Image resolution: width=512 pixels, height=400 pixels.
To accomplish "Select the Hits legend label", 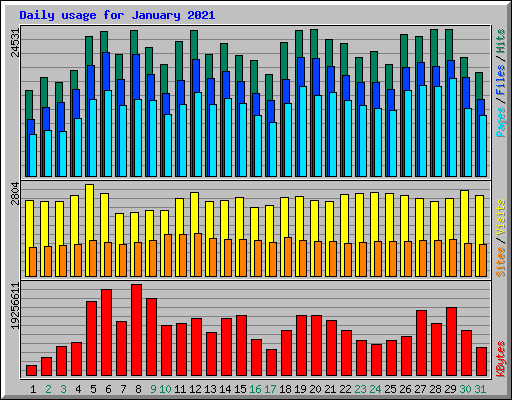I will click(501, 41).
